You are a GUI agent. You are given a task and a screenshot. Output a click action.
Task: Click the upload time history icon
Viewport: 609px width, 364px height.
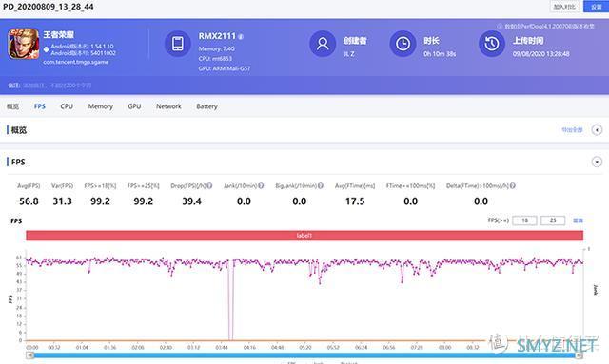pyautogui.click(x=492, y=44)
